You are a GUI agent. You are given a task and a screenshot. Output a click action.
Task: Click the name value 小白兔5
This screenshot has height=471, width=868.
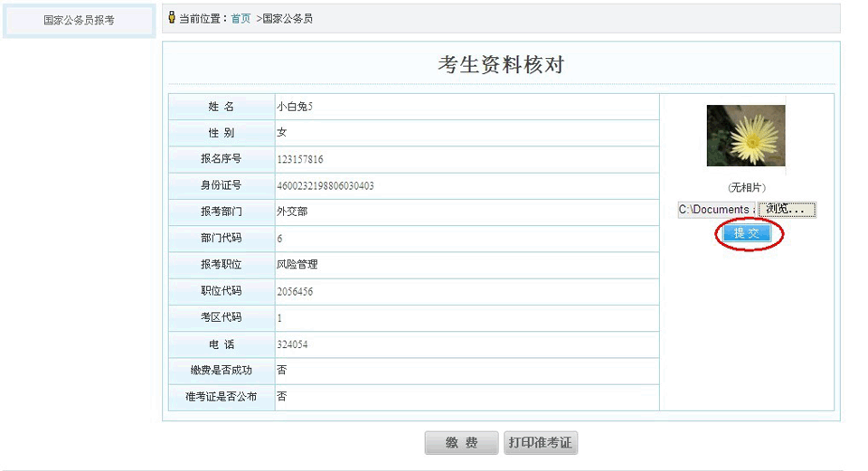295,107
